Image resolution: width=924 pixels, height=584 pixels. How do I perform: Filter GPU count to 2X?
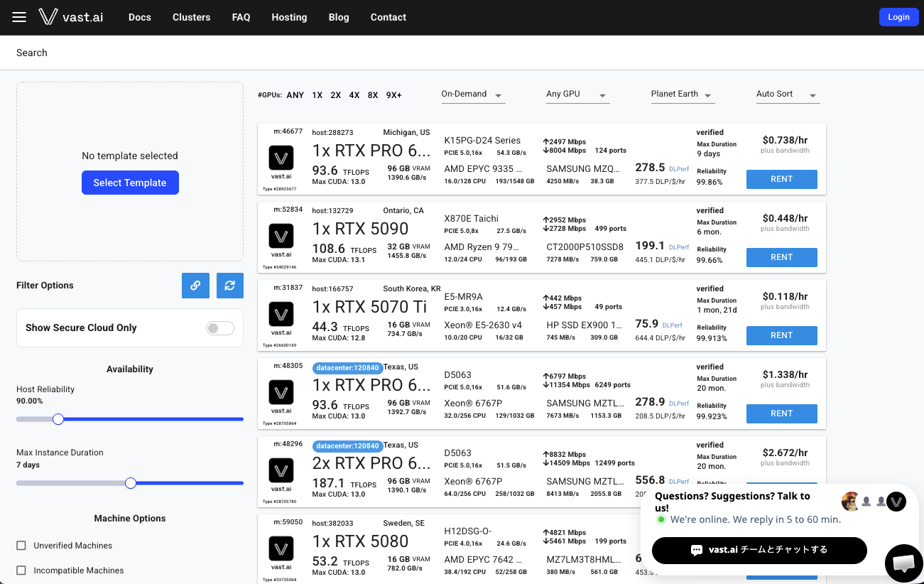336,95
